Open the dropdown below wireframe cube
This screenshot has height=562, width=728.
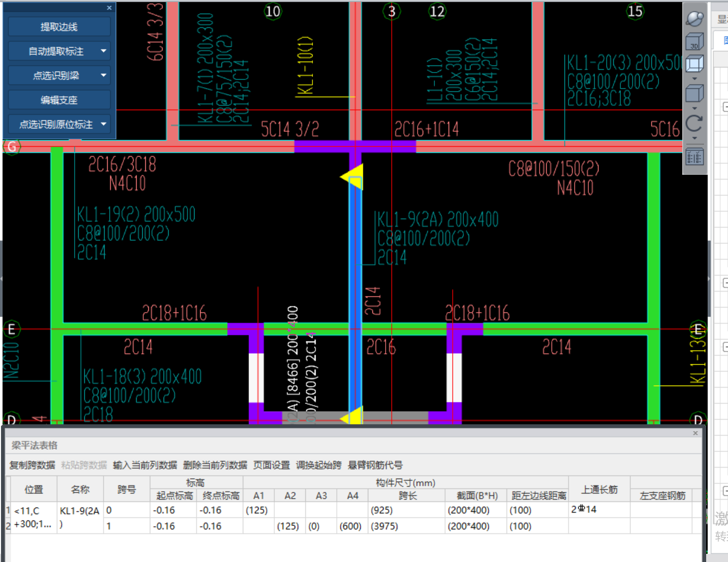coord(694,79)
